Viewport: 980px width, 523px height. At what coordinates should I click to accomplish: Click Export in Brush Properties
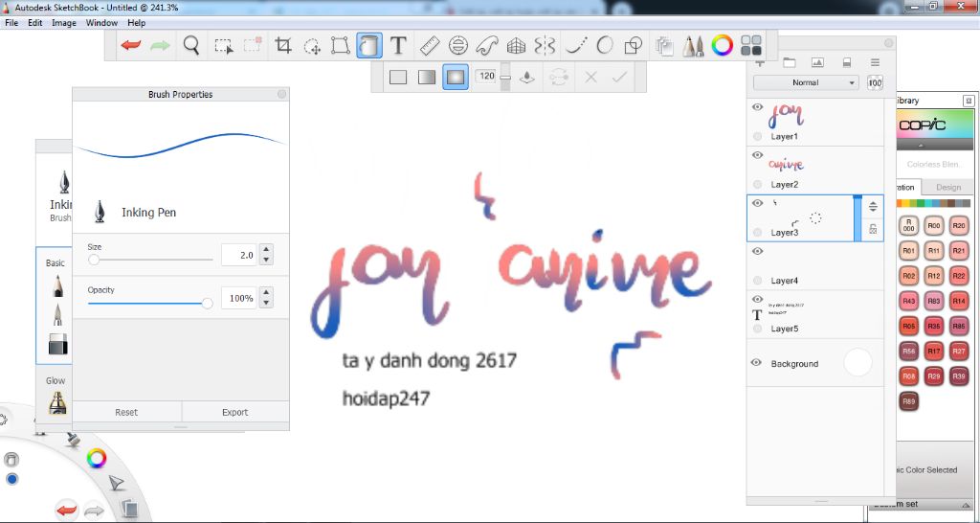pos(235,412)
